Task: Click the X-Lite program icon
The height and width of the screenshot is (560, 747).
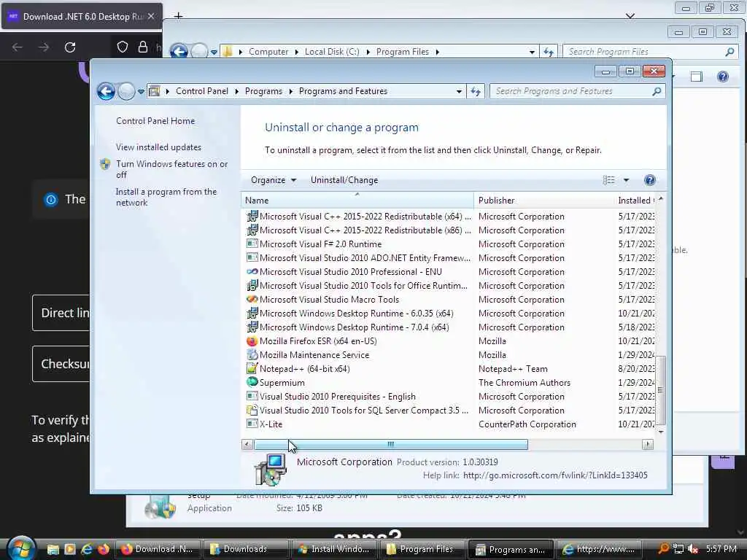Action: [252, 424]
